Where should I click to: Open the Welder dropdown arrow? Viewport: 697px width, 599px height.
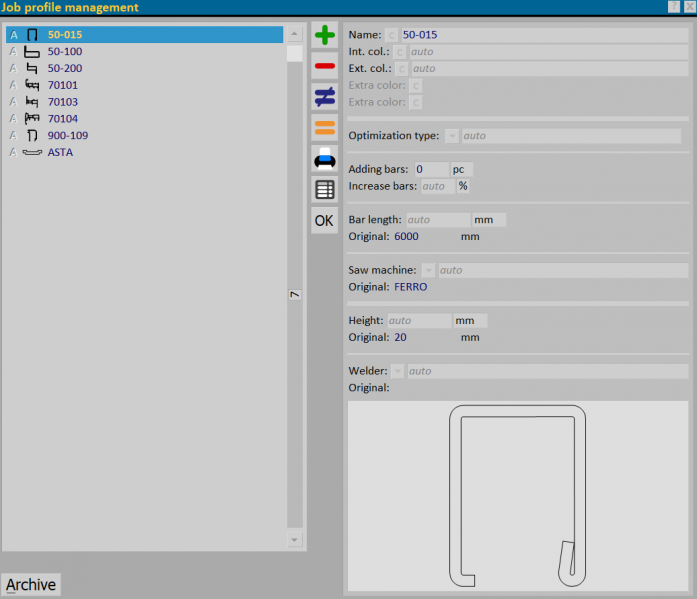[397, 371]
